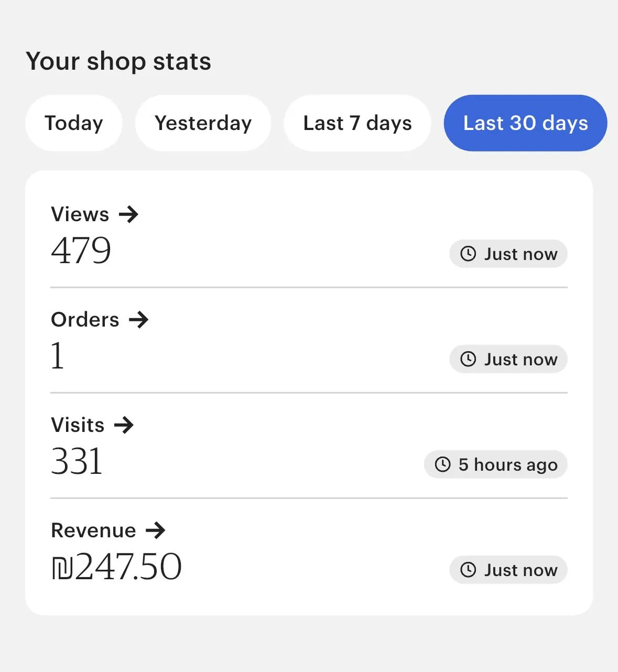This screenshot has height=672, width=618.
Task: Open the Orders details link
Action: (85, 320)
